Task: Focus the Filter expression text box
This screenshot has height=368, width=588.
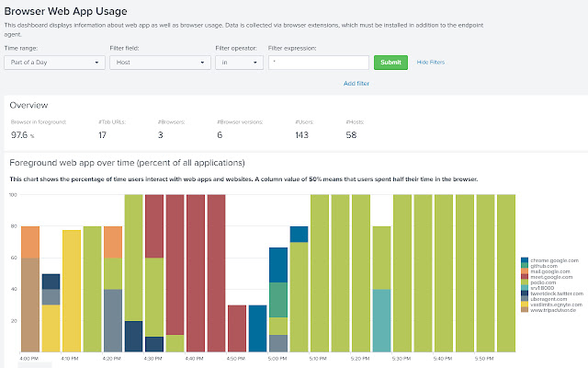Action: (x=319, y=63)
